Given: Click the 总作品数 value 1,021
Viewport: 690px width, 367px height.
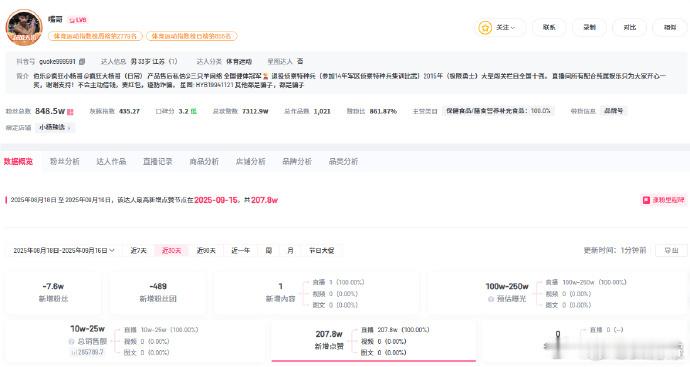Looking at the screenshot, I should [322, 111].
